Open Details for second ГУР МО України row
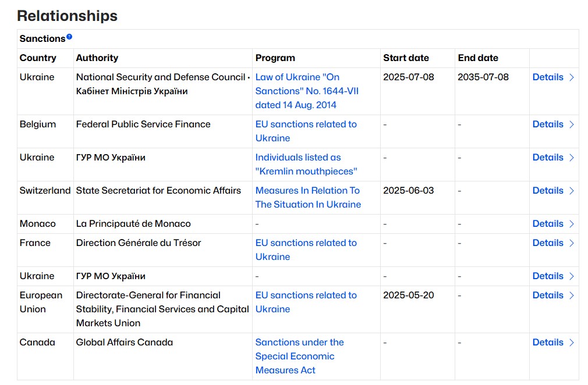The image size is (588, 385). pos(548,276)
